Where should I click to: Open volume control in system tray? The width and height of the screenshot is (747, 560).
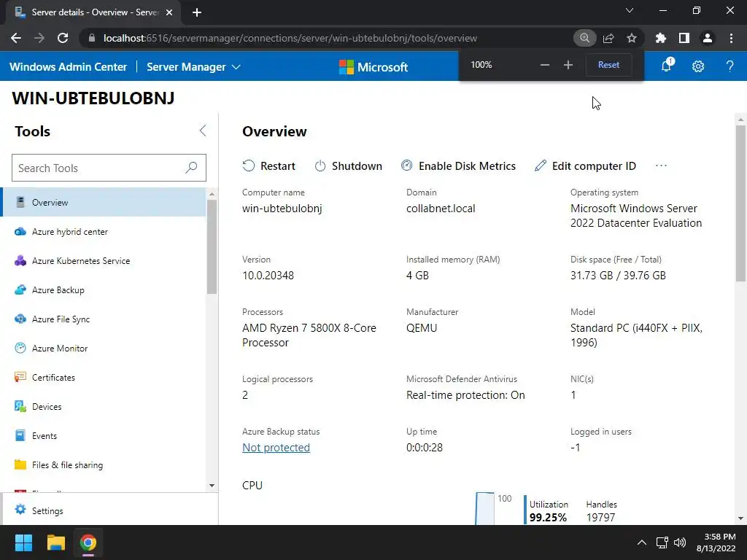click(x=680, y=542)
